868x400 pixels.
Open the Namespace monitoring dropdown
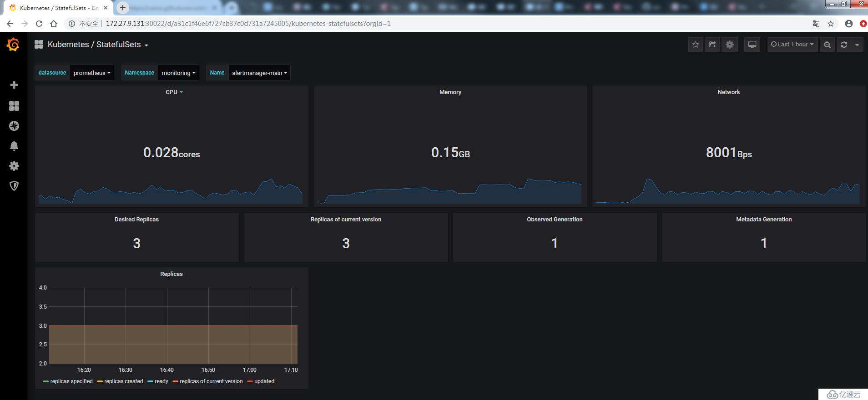pos(178,73)
